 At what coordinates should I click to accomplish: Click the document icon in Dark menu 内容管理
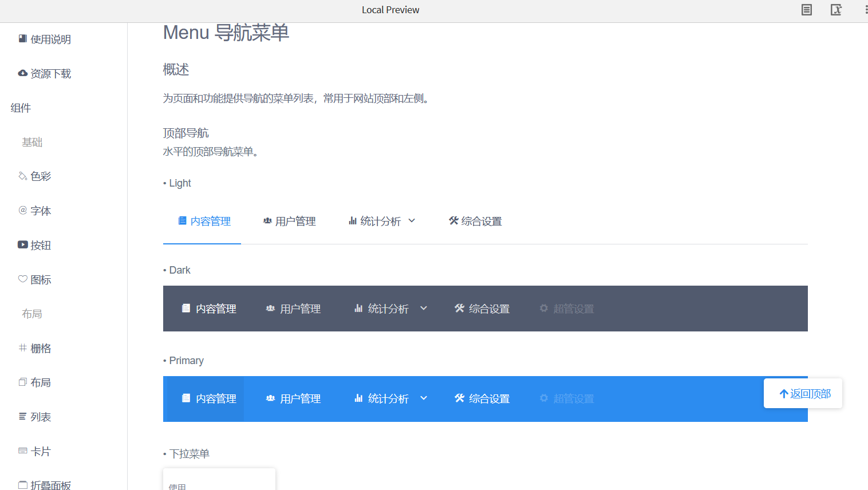tap(186, 308)
